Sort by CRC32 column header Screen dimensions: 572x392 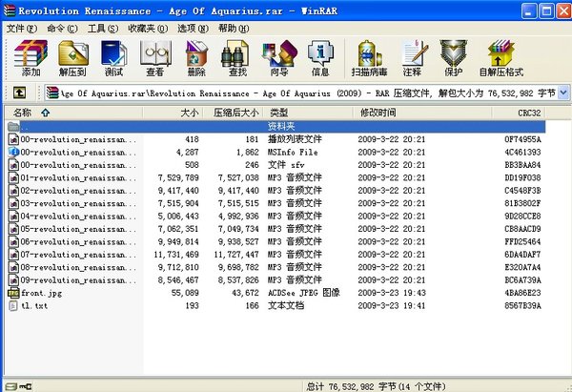point(519,113)
